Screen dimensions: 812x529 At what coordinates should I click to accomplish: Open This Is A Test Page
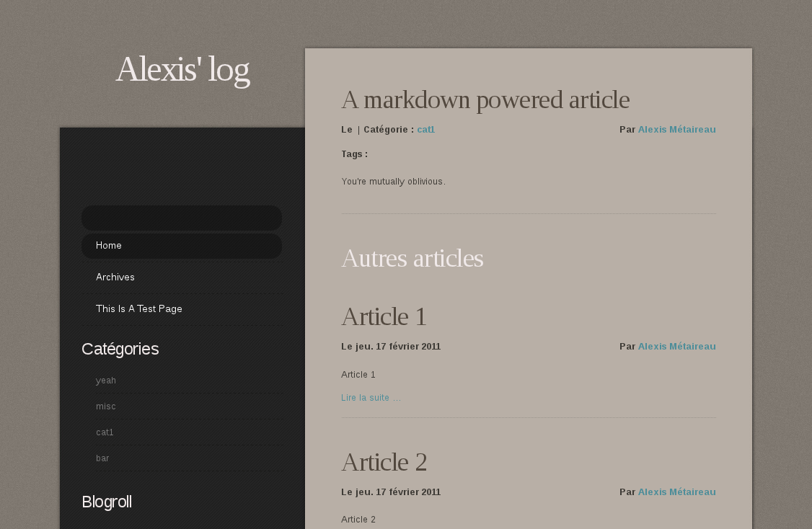[x=138, y=308]
